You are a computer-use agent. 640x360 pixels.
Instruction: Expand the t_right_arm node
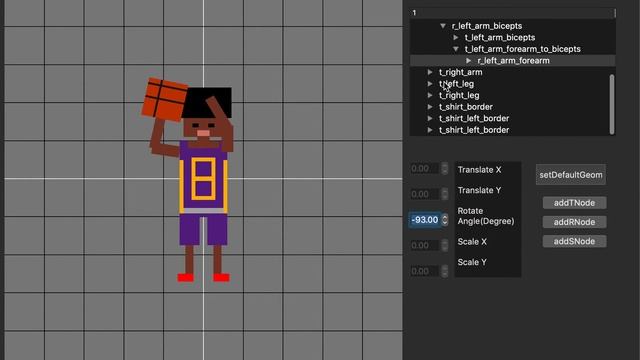point(430,72)
